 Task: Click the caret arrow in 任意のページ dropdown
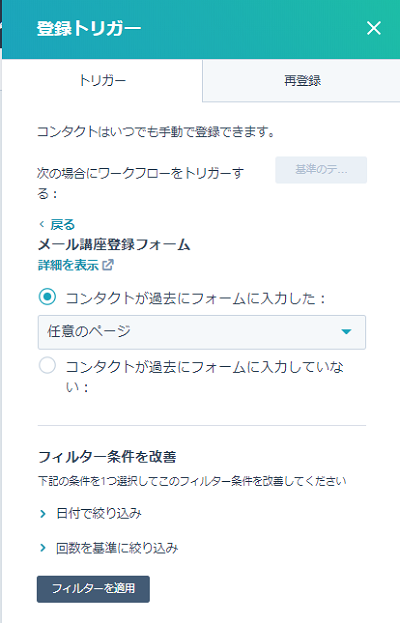pos(346,332)
